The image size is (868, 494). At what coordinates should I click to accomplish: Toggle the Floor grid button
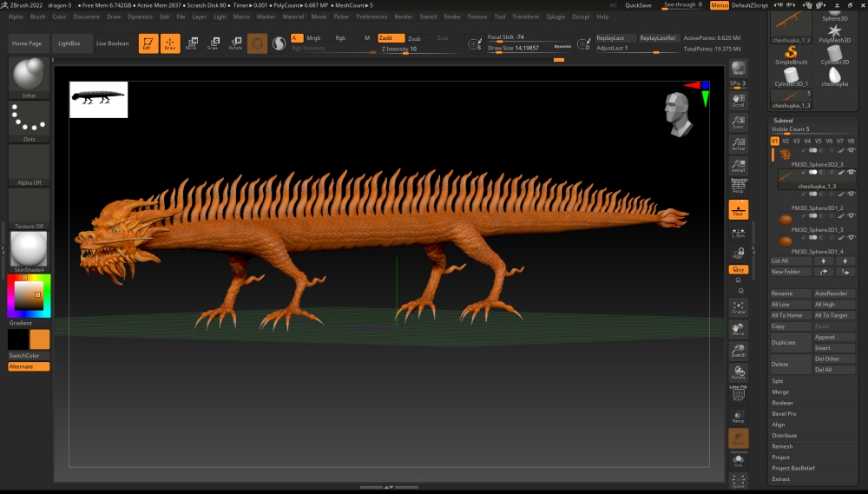739,210
